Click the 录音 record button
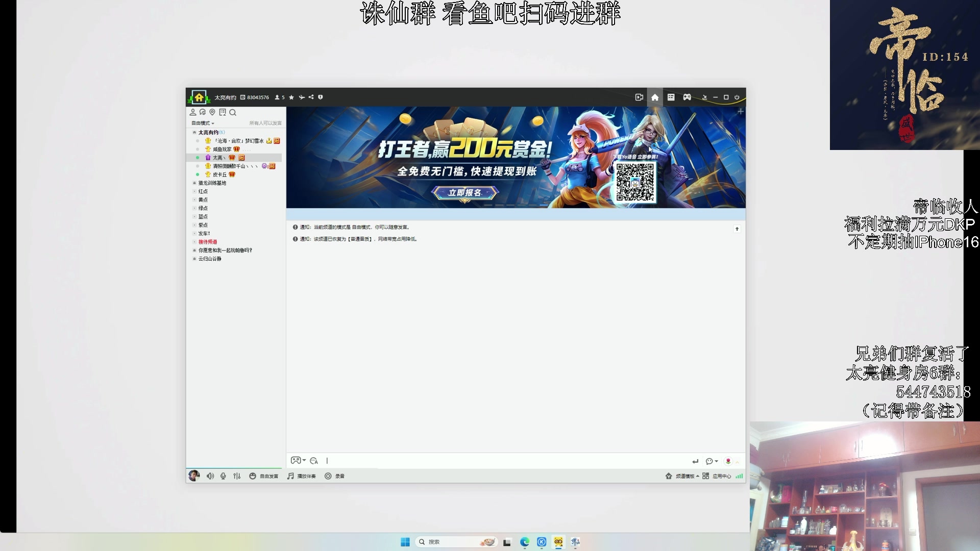The width and height of the screenshot is (980, 551). 334,476
